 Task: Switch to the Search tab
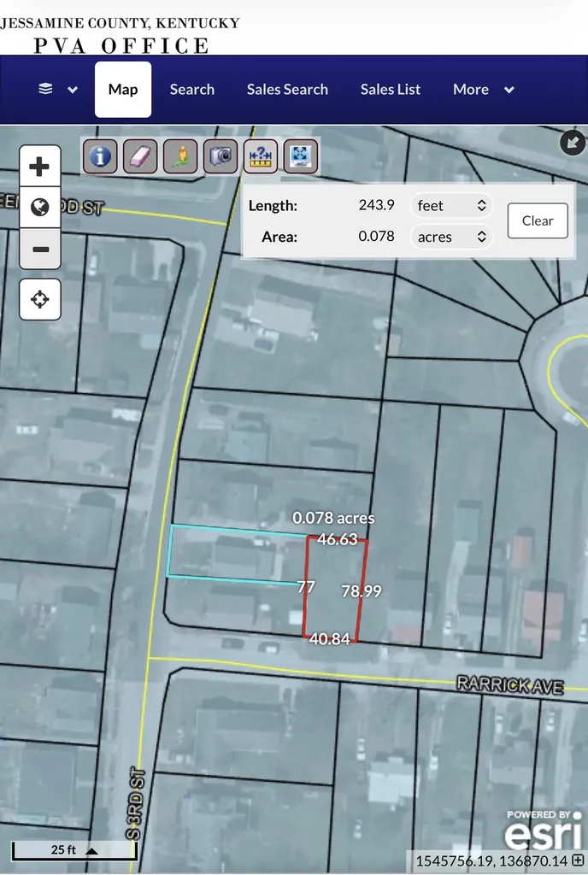coord(192,89)
